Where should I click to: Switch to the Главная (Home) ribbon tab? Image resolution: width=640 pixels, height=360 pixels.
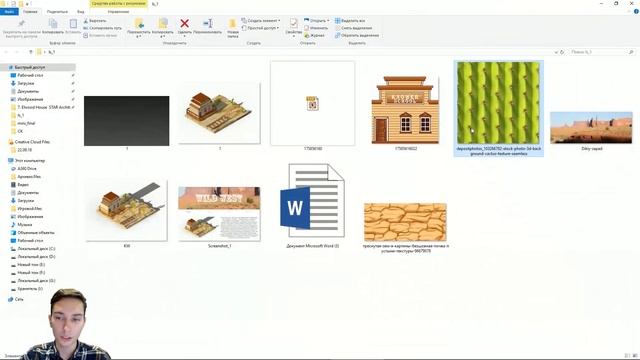30,11
